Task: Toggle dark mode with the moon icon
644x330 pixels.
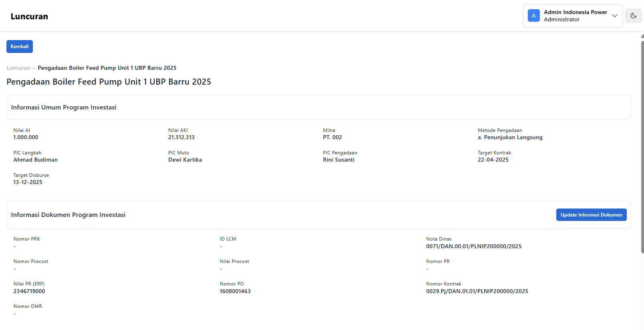Action: click(x=633, y=16)
